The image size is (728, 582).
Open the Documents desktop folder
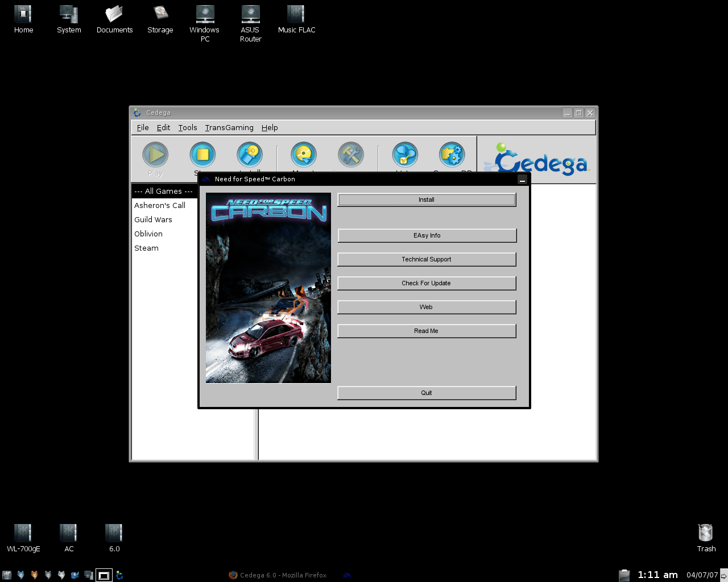tap(114, 19)
